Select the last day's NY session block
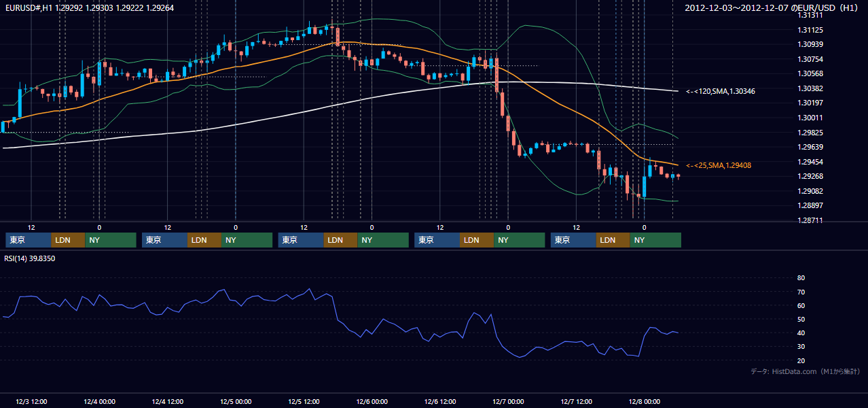Viewport: 868px width, 408px height. [x=655, y=240]
